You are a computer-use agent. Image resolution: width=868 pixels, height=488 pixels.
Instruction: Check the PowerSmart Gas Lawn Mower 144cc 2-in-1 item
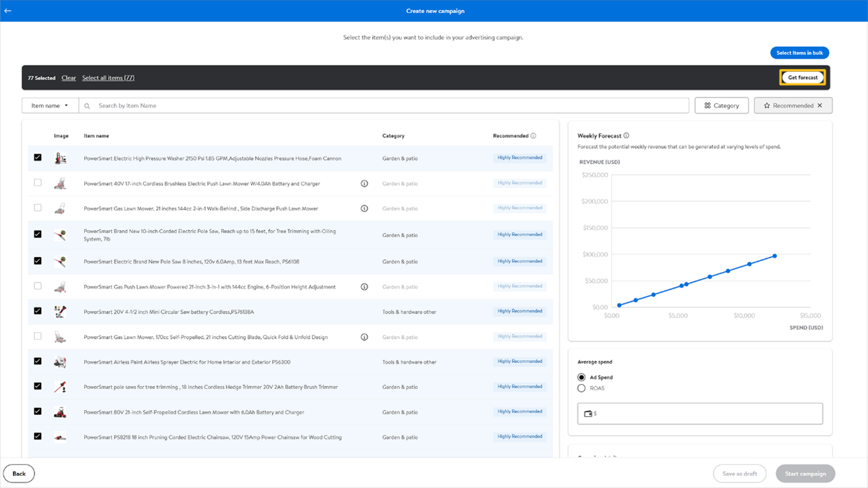coord(38,208)
